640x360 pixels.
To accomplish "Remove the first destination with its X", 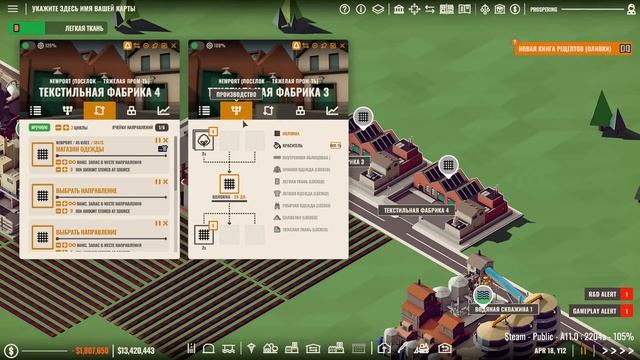I will (165, 140).
